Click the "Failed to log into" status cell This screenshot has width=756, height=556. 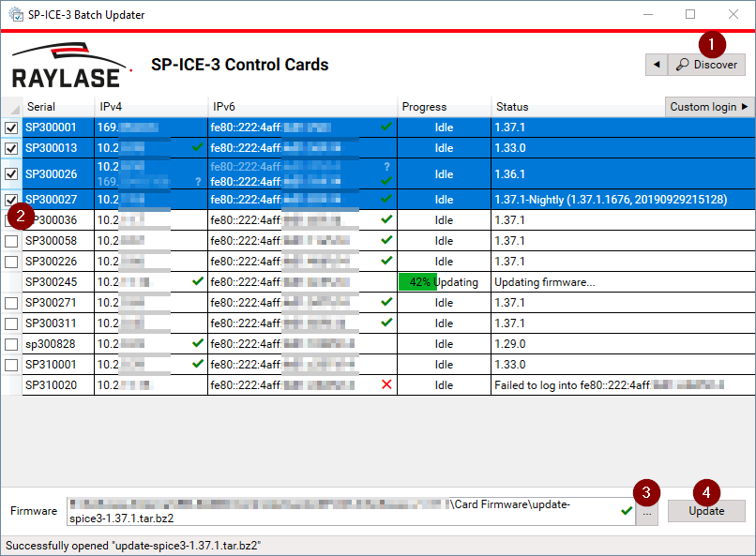tap(623, 385)
